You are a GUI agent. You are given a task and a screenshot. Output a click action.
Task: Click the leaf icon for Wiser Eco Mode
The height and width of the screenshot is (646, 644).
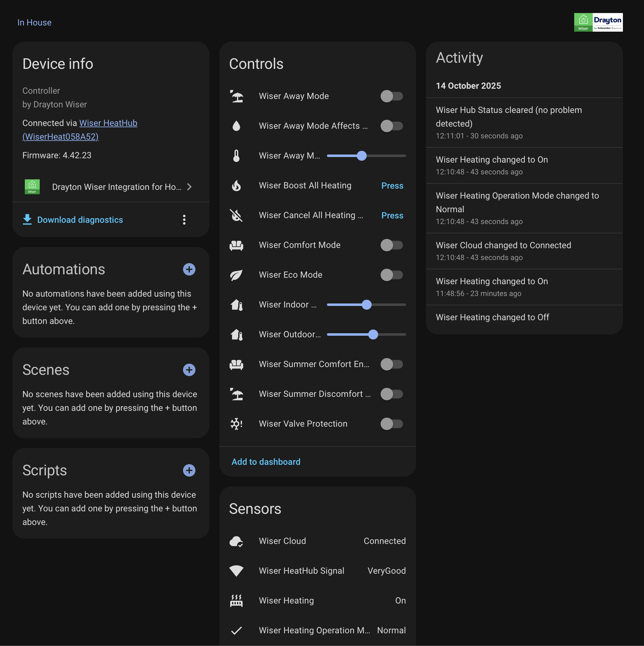pyautogui.click(x=236, y=275)
